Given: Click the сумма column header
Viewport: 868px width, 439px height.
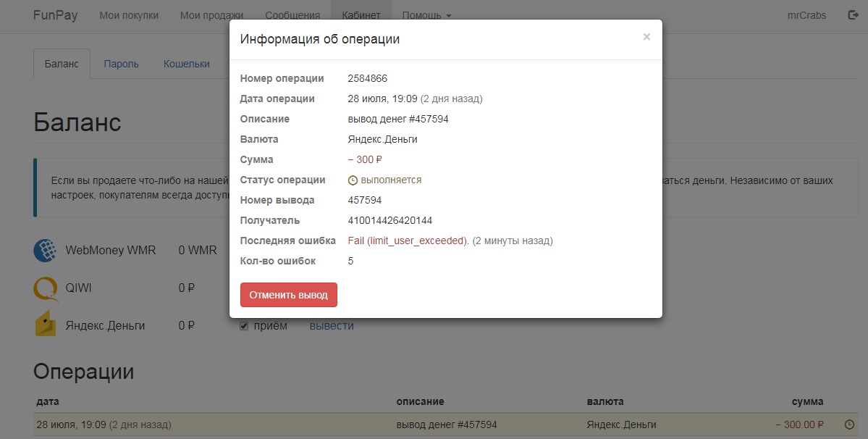Looking at the screenshot, I should click(x=807, y=401).
